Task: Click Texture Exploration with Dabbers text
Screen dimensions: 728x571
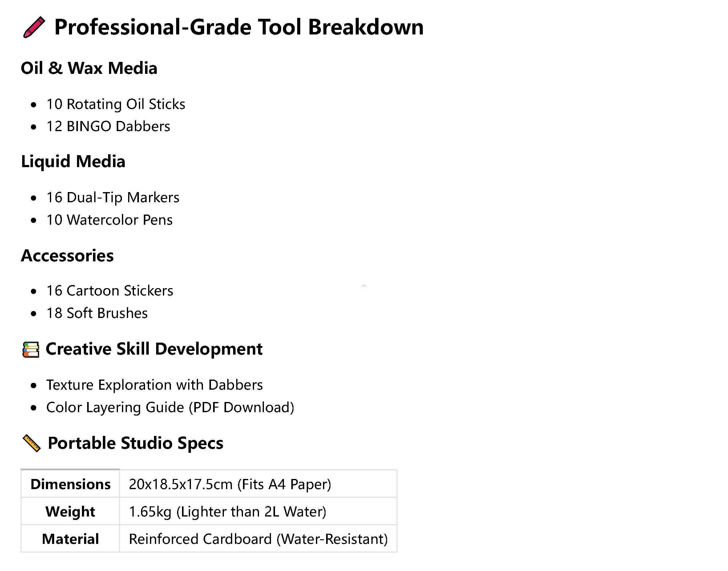Action: (x=154, y=385)
